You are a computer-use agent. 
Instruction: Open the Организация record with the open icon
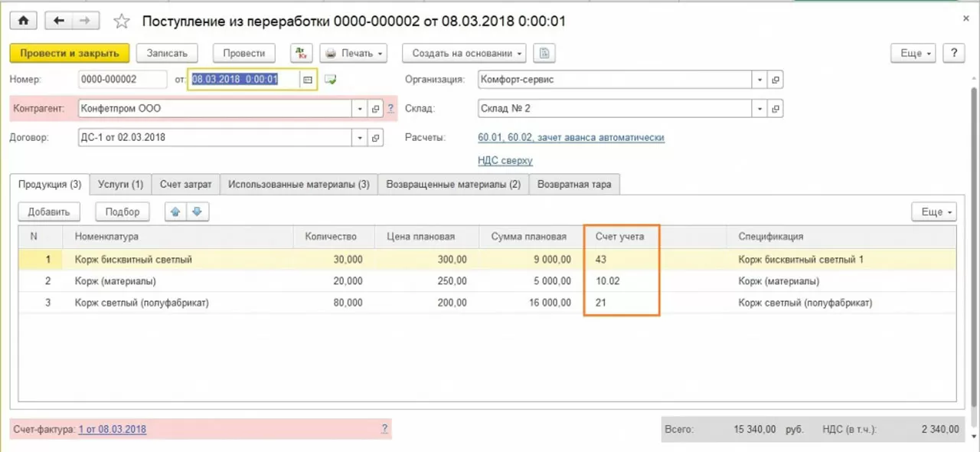(776, 80)
